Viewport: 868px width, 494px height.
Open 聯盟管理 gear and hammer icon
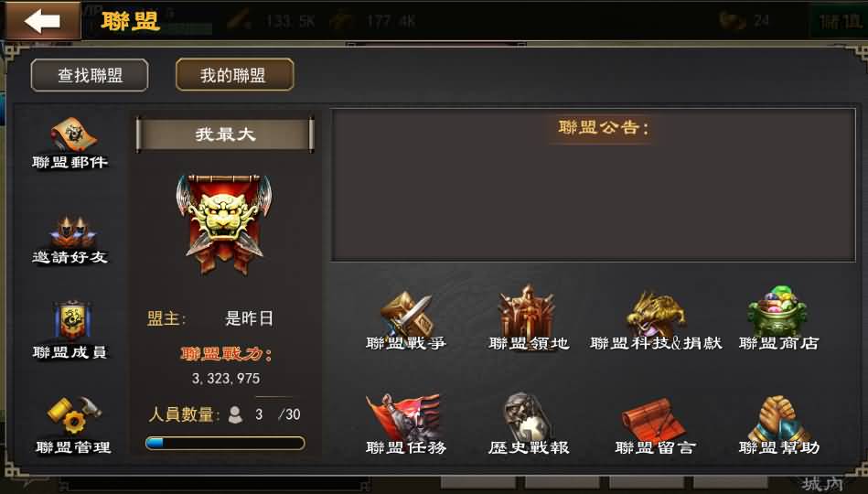coord(73,414)
